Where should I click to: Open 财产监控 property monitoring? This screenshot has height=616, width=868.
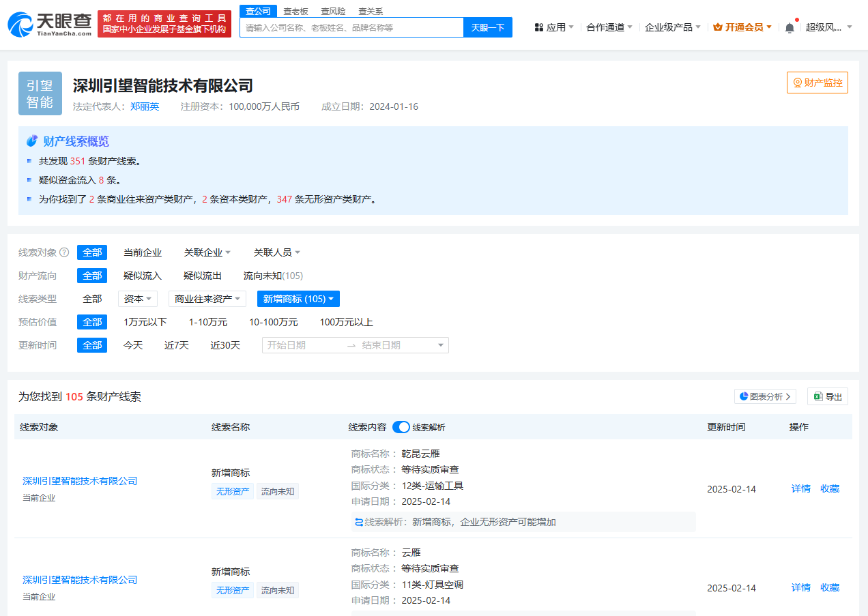[x=817, y=83]
